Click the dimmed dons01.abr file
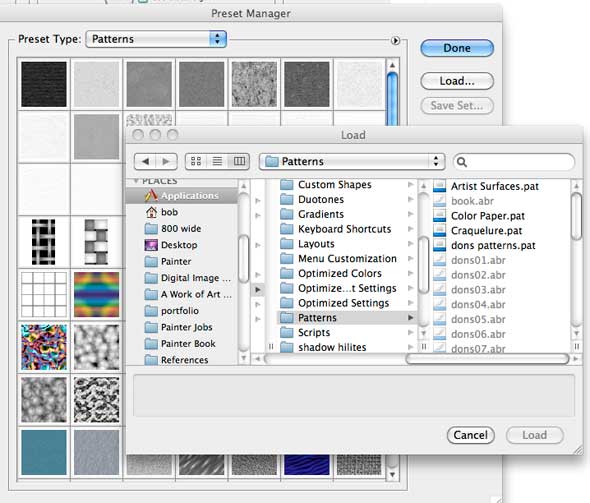The width and height of the screenshot is (590, 503). coord(478,260)
